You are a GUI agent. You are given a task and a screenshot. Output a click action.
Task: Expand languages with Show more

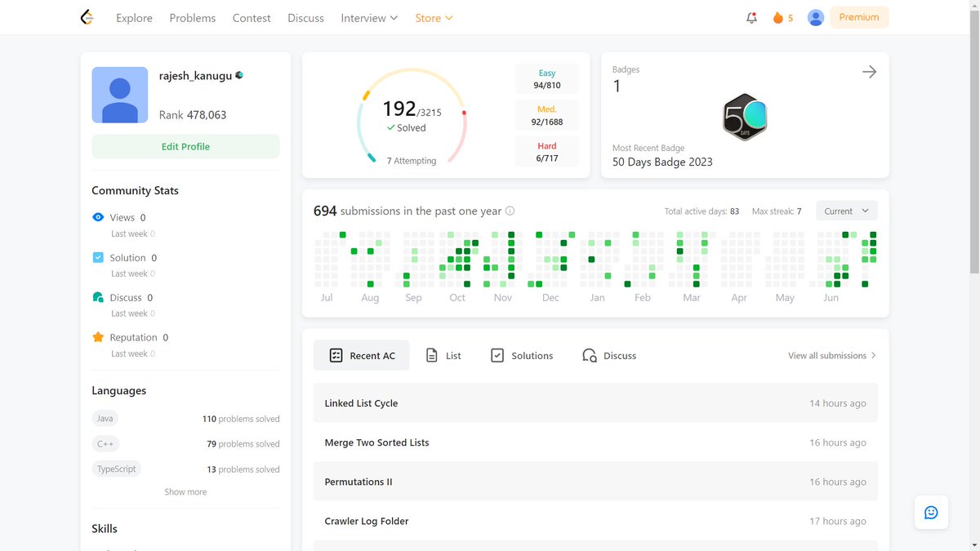click(185, 491)
